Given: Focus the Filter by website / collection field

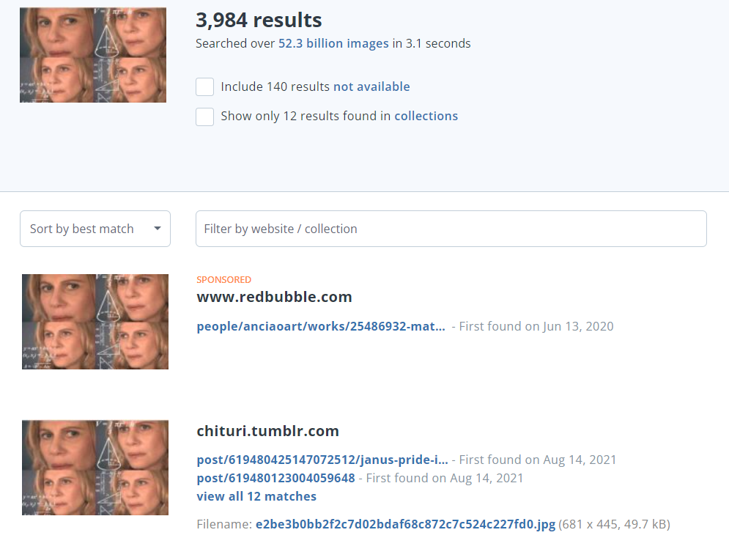Looking at the screenshot, I should pyautogui.click(x=451, y=229).
